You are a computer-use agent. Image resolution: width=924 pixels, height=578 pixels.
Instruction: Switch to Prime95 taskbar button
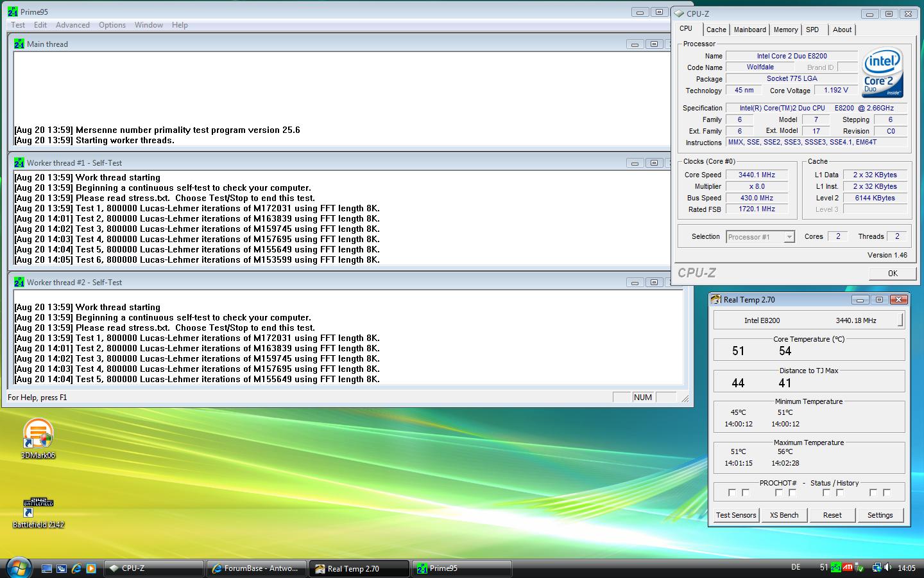coord(462,568)
